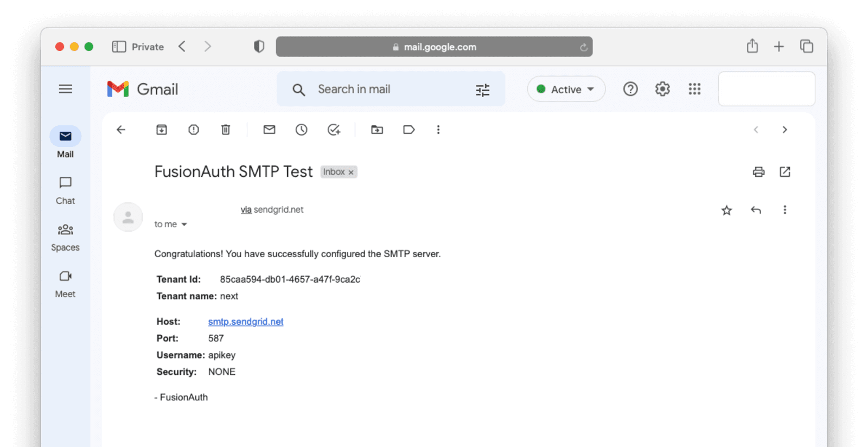Go to newer email arrow
This screenshot has width=868, height=447.
pos(756,130)
